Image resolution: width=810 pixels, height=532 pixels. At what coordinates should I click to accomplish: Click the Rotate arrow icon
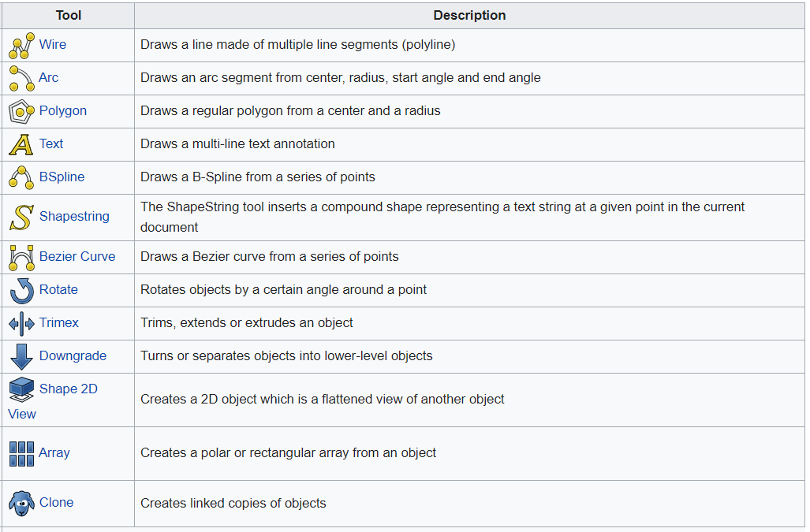coord(21,290)
